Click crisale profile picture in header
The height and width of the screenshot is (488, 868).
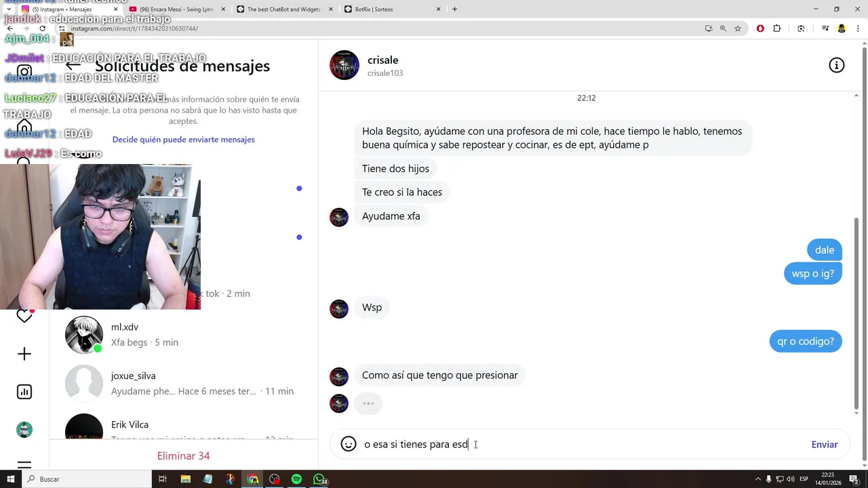(x=344, y=65)
